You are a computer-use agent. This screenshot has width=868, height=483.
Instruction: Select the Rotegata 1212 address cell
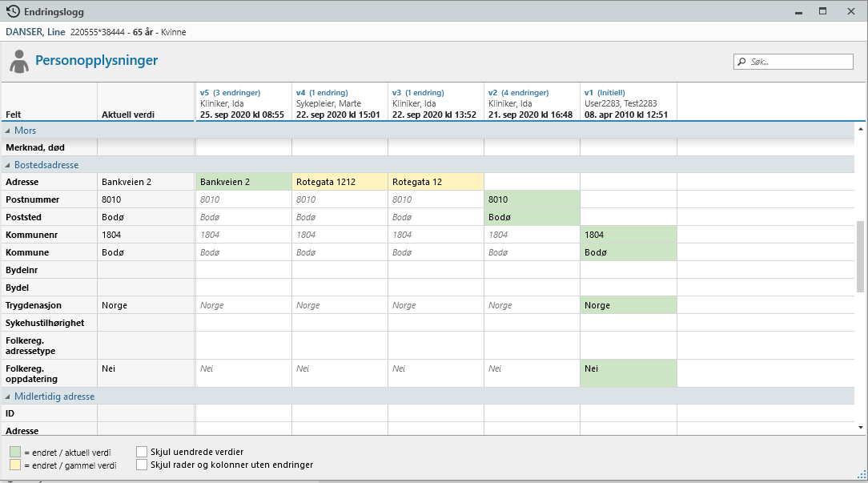[x=340, y=182]
